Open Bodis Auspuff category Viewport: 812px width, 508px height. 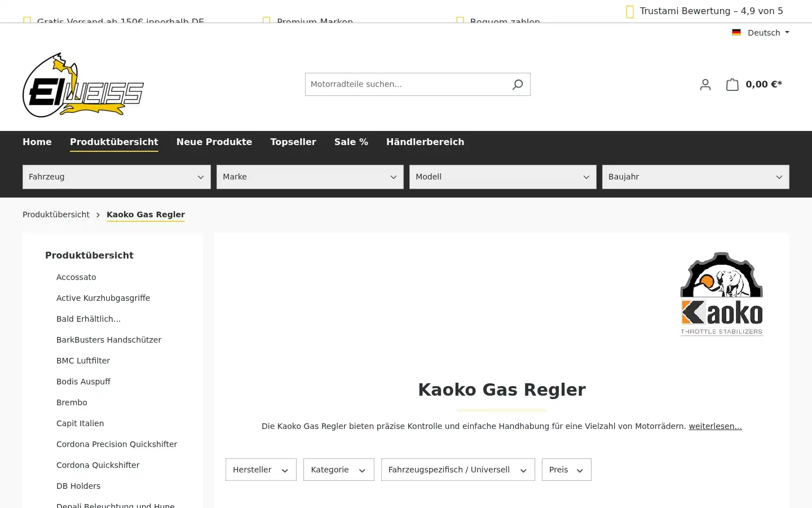(x=83, y=382)
